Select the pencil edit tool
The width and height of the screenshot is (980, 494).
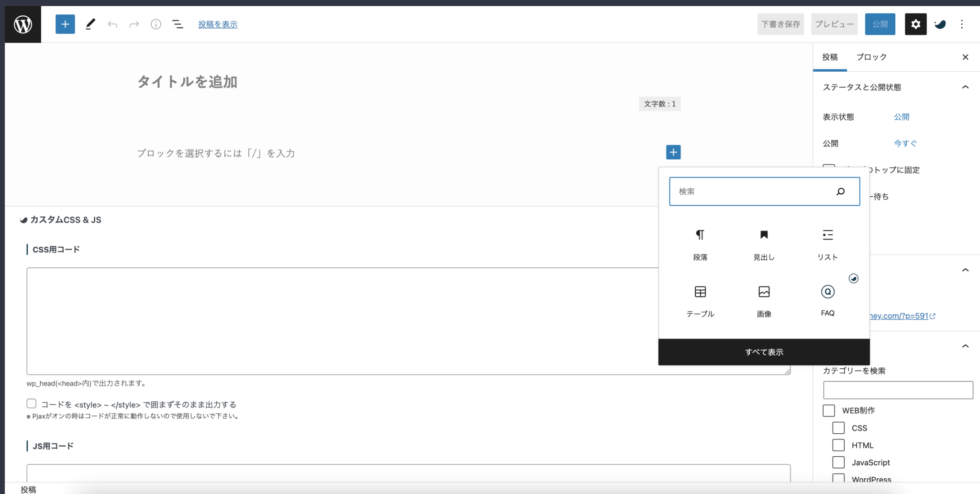90,24
